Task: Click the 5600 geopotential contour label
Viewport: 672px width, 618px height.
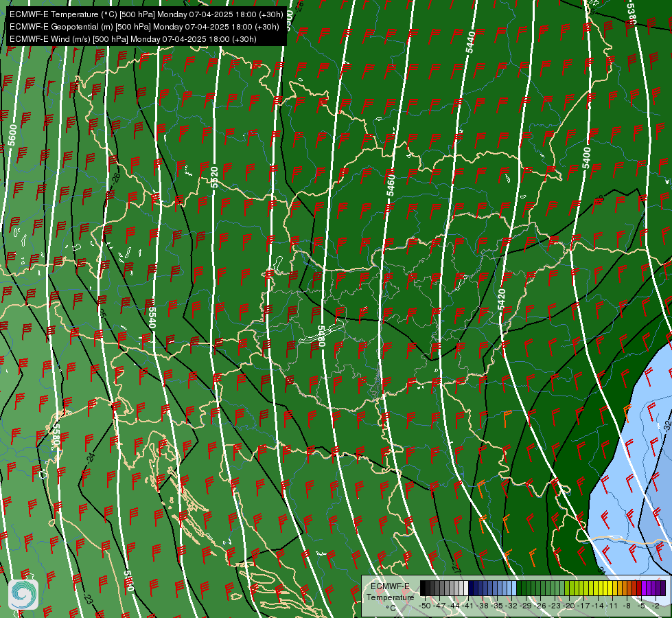Action: point(12,135)
